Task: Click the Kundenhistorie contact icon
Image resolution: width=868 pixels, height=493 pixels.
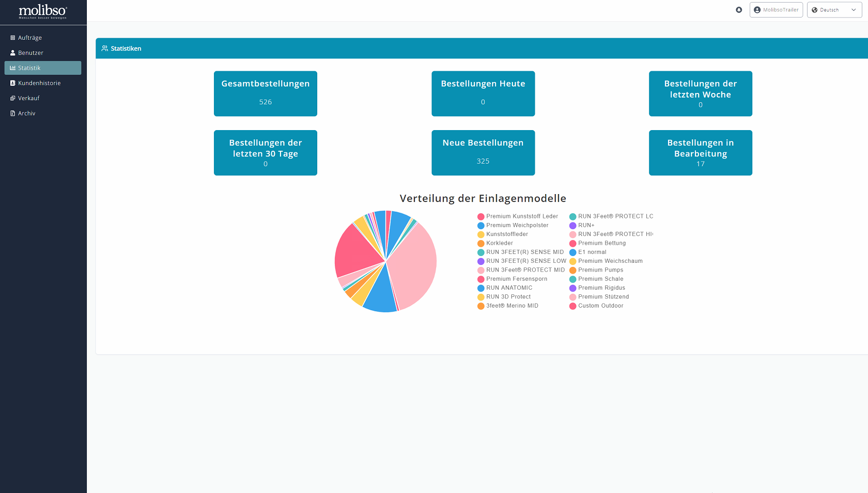Action: [13, 83]
